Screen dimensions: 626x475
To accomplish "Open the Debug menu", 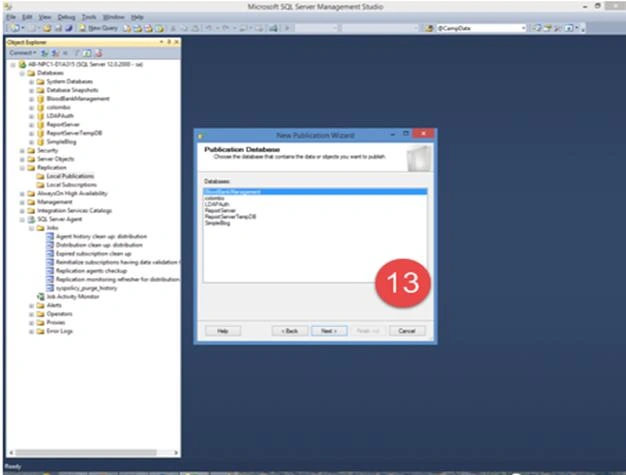I will click(x=66, y=17).
